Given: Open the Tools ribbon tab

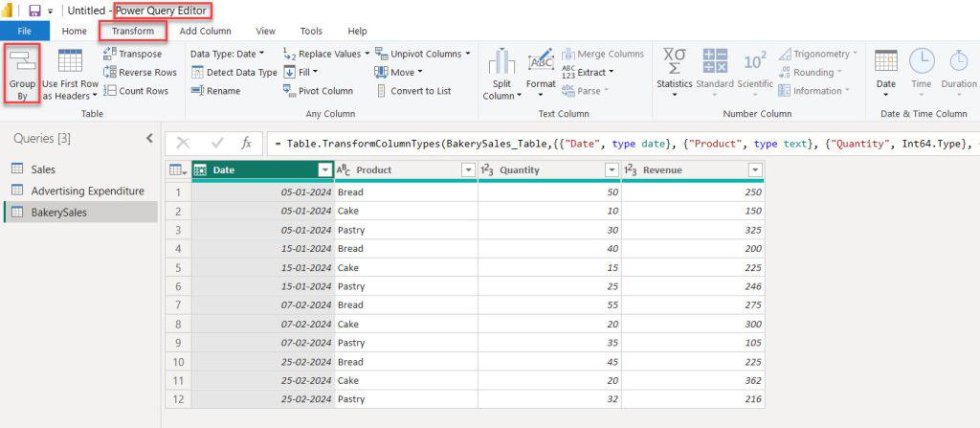Looking at the screenshot, I should point(311,31).
